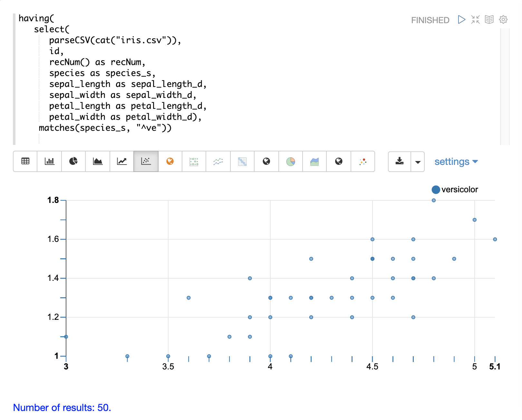Toggle editor visibility with collapse arrows icon
The image size is (522, 420).
[475, 20]
